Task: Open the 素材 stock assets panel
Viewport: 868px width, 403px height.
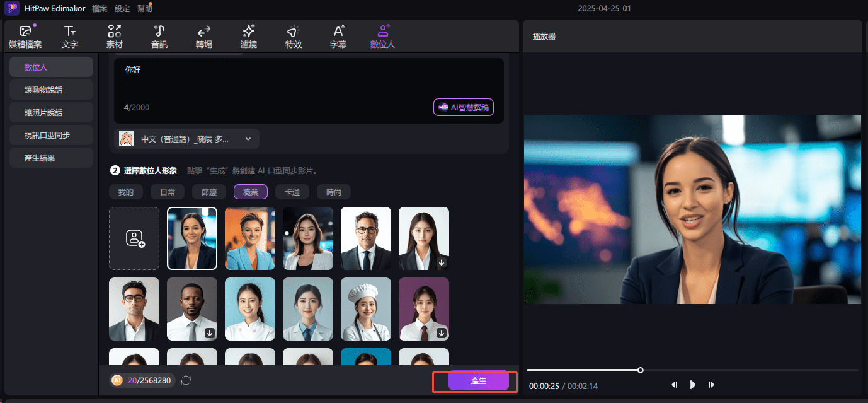Action: pos(114,36)
